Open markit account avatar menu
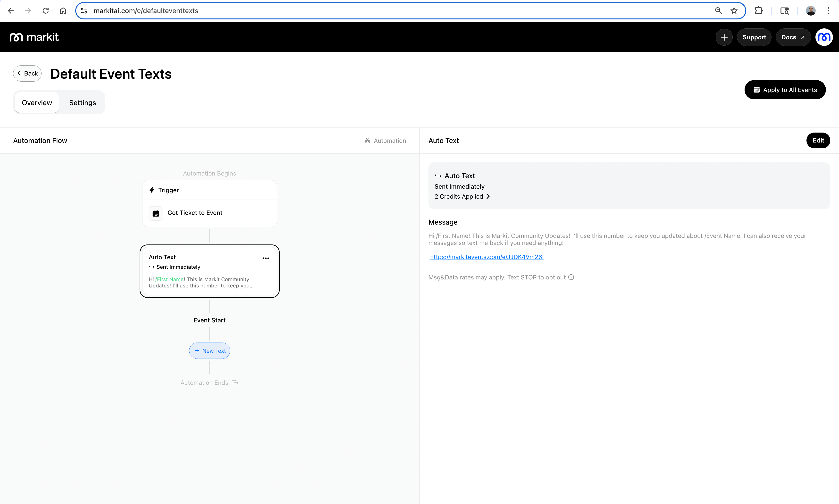The width and height of the screenshot is (839, 504). [824, 37]
